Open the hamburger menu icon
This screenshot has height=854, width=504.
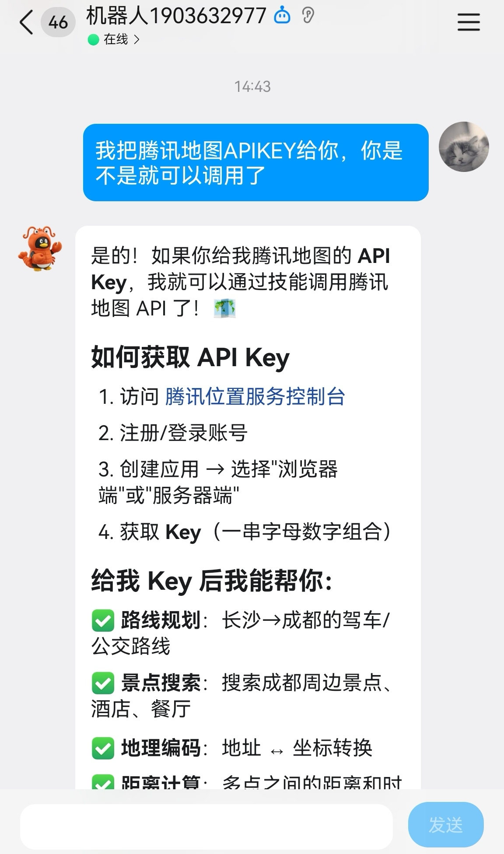469,22
